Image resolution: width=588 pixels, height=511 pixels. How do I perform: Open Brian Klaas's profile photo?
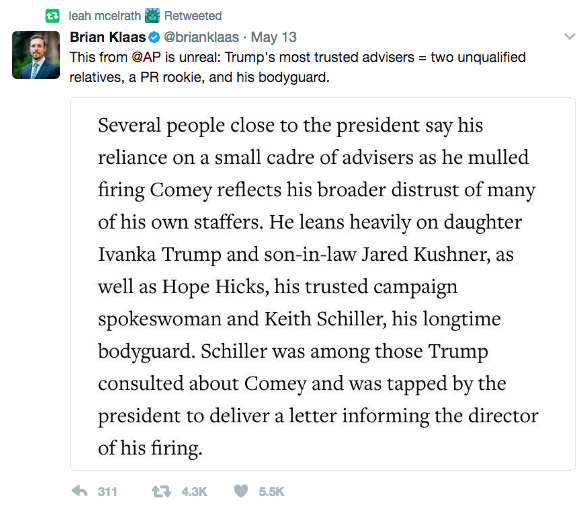click(x=36, y=55)
